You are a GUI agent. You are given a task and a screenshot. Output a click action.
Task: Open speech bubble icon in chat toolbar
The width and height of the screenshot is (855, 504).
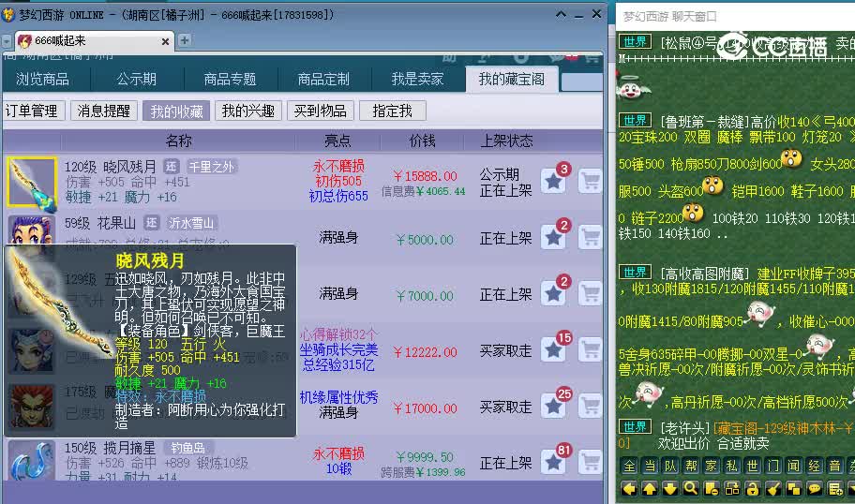coord(815,489)
